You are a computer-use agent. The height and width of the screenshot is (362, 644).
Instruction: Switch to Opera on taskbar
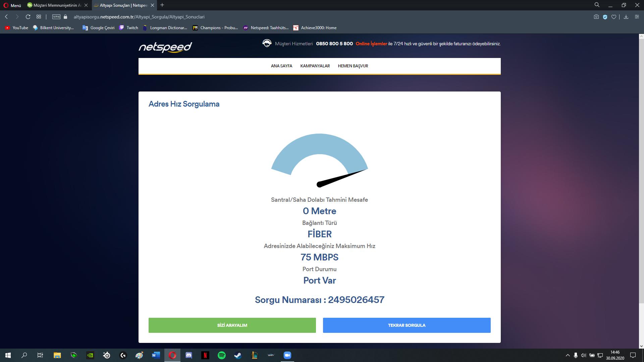[172, 355]
